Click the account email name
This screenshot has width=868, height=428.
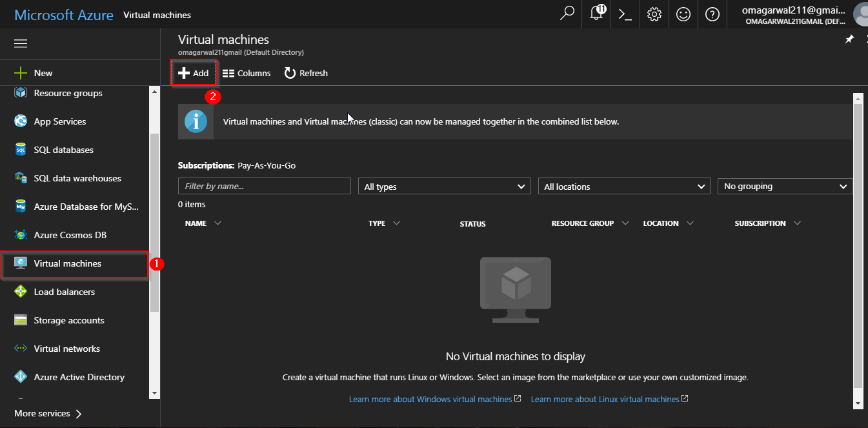point(793,10)
